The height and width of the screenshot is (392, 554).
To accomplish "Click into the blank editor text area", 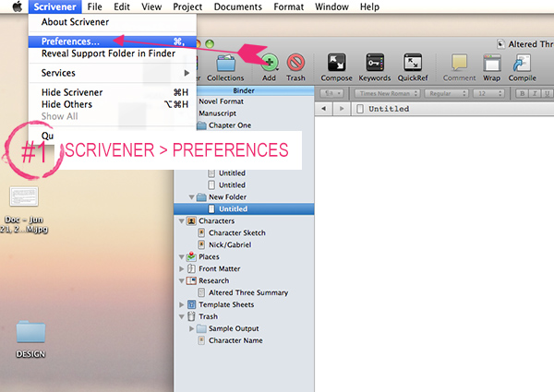I will pyautogui.click(x=434, y=254).
